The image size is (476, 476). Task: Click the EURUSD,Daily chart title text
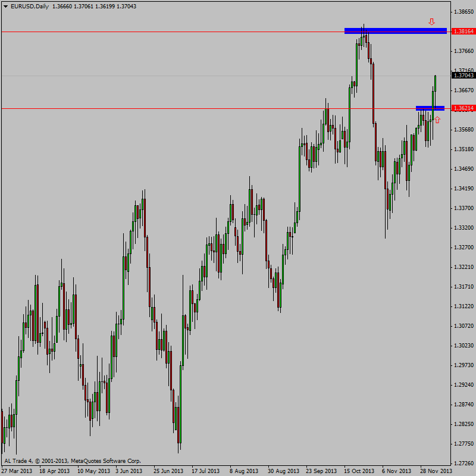(30, 6)
